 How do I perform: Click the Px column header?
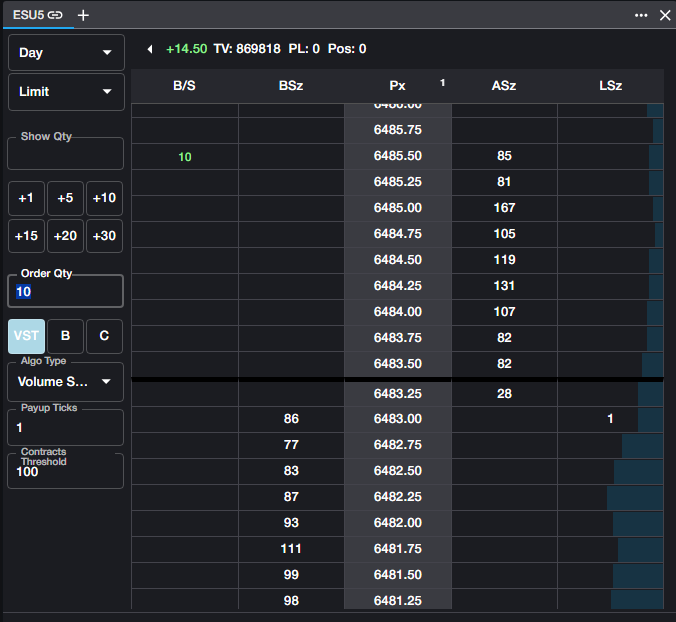pyautogui.click(x=398, y=86)
